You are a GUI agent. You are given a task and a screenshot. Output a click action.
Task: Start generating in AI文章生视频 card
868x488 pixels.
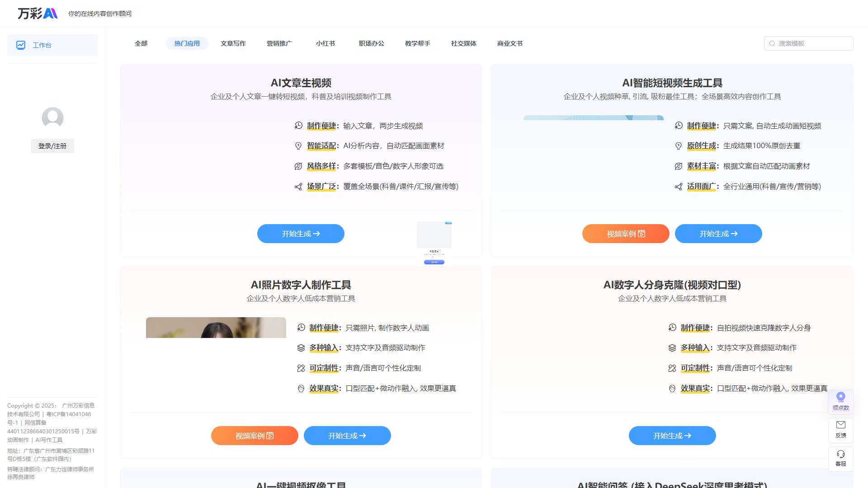pos(301,234)
